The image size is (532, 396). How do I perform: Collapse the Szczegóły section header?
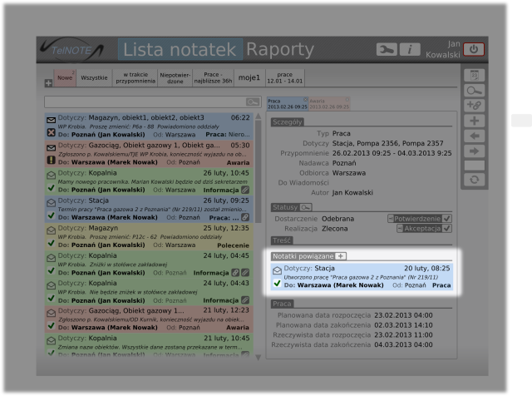pyautogui.click(x=287, y=122)
